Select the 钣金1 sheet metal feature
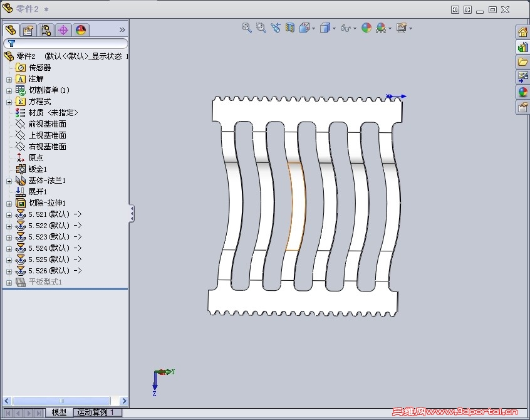The width and height of the screenshot is (530, 420). (x=38, y=169)
